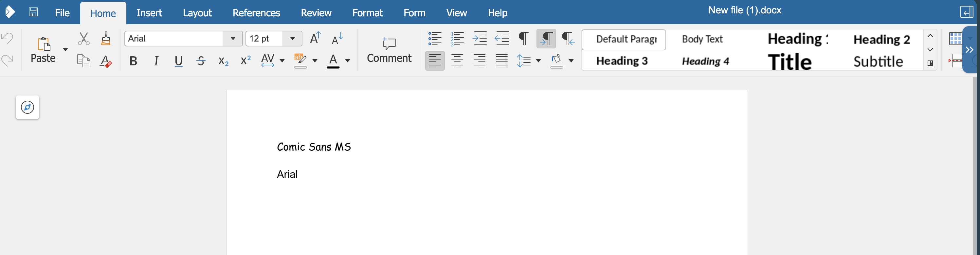Image resolution: width=980 pixels, height=255 pixels.
Task: Apply the font color A button
Action: 333,61
